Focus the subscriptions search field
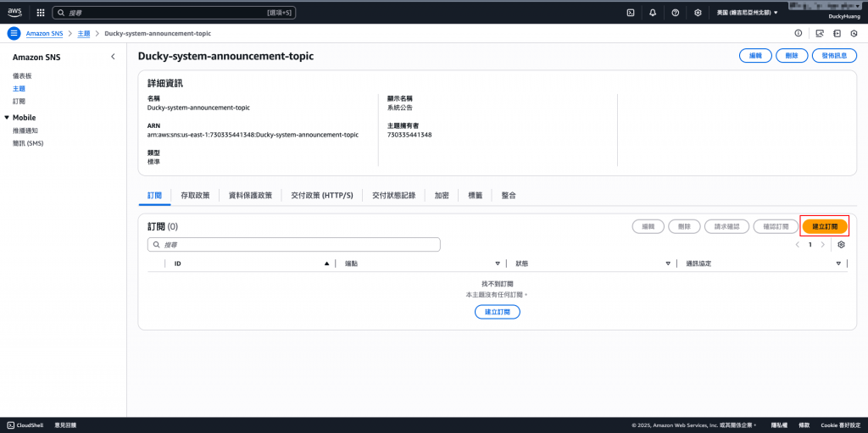The height and width of the screenshot is (433, 868). click(294, 245)
